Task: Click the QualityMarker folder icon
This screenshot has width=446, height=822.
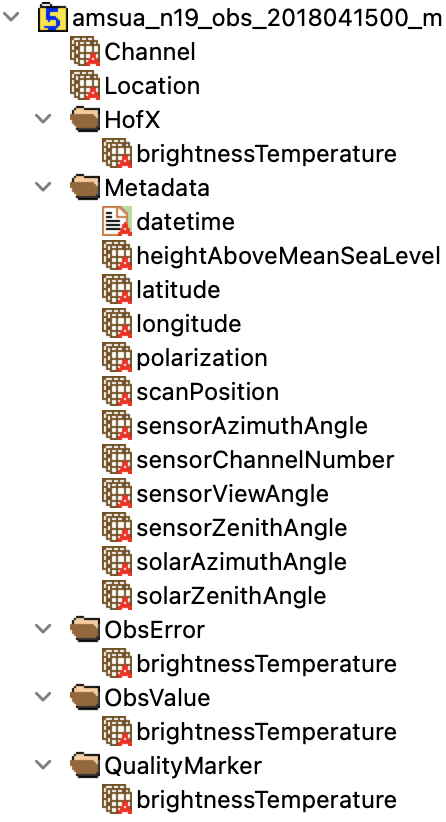Action: click(84, 766)
